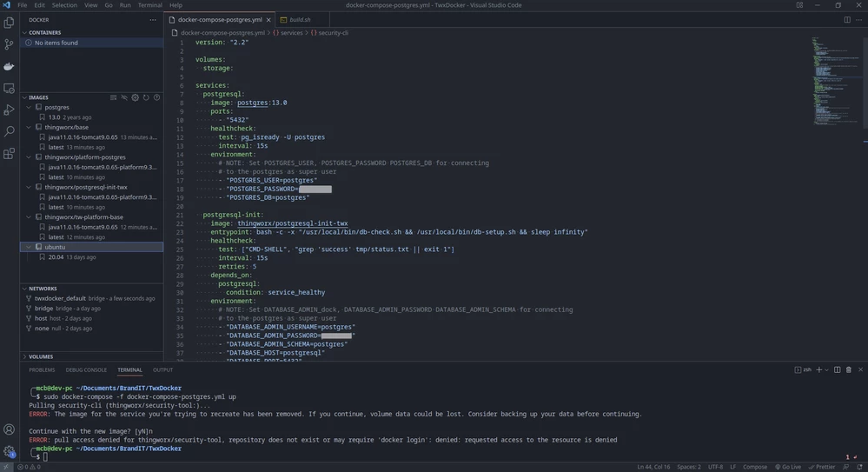This screenshot has height=472, width=868.
Task: Collapse the Containers section
Action: [24, 33]
